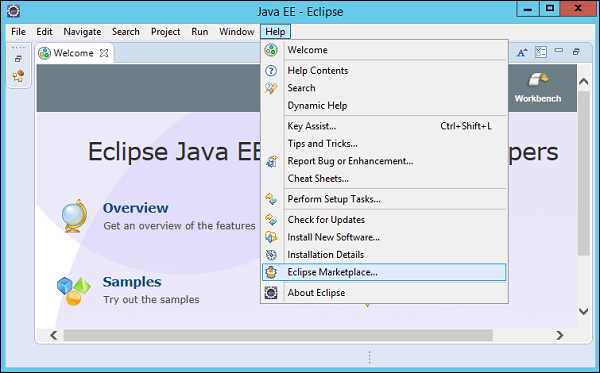Open Key Assist from Help menu

384,126
